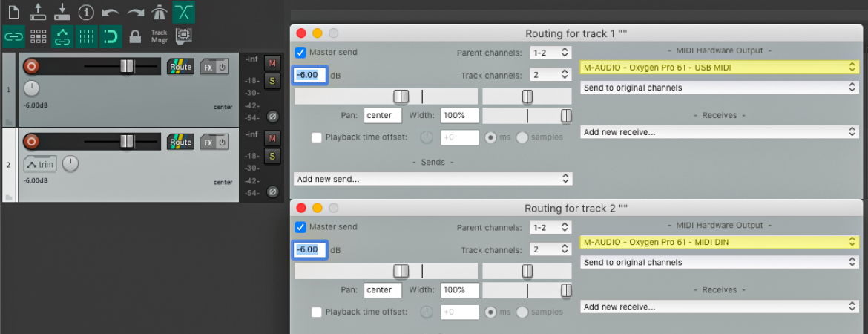The image size is (868, 334).
Task: Mute track 2 with M button
Action: click(272, 137)
